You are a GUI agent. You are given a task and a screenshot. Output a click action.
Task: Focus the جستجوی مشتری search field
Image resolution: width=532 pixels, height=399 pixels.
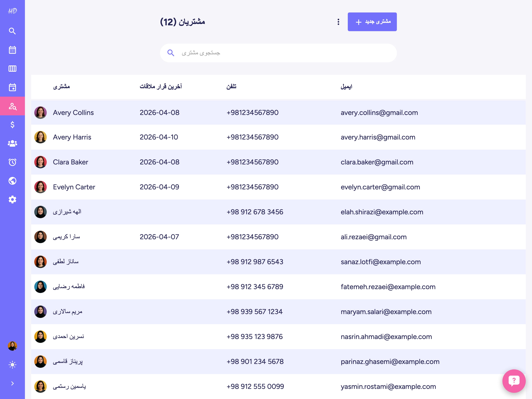[x=278, y=53]
